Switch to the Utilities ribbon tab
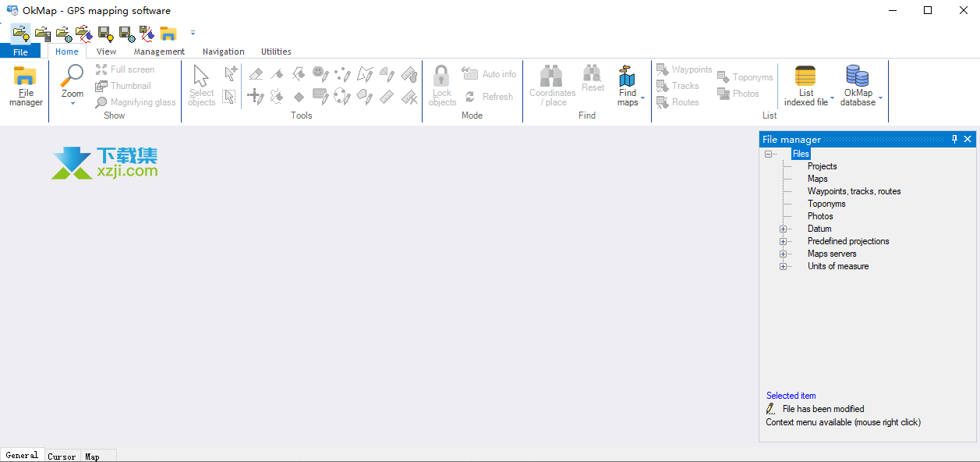The image size is (980, 462). tap(276, 52)
